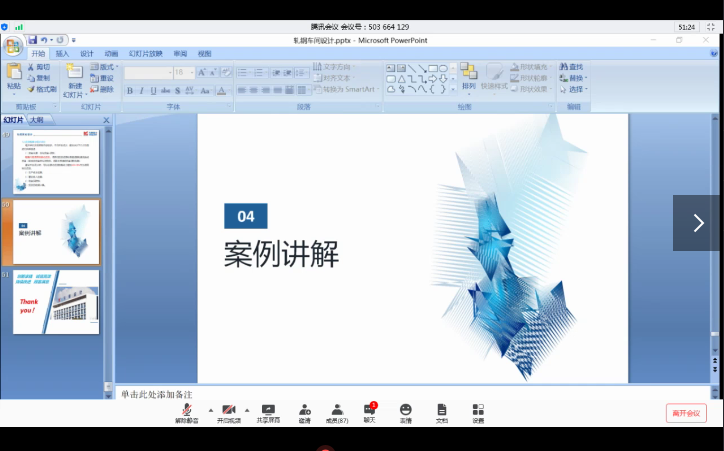Screen dimensions: 724x451
Task: Click the 离开会议 leave meeting button
Action: coord(686,413)
